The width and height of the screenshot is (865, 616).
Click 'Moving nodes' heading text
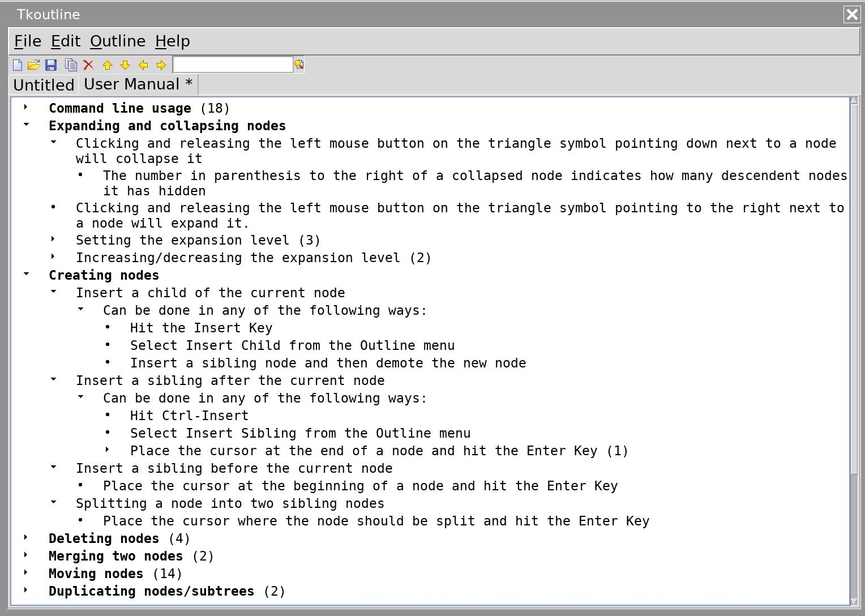[x=96, y=574]
